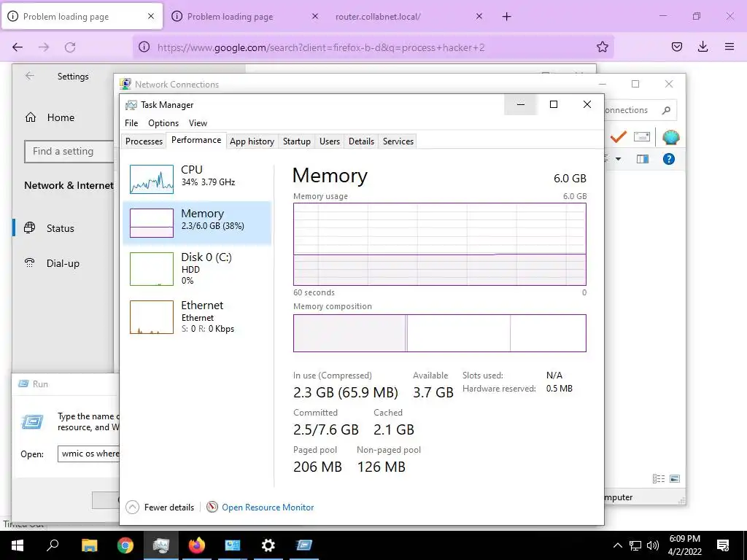Open the File menu in Task Manager
The image size is (747, 560).
point(131,122)
